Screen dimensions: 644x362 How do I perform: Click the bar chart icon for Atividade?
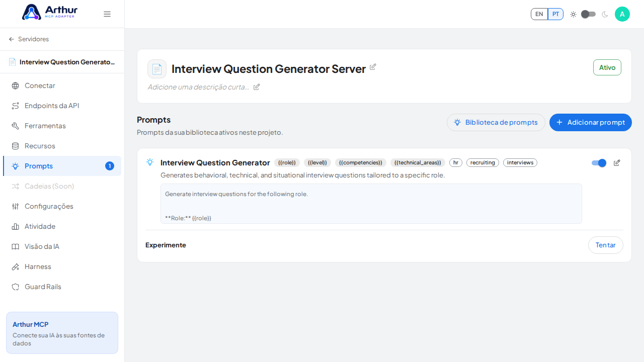coord(16,226)
